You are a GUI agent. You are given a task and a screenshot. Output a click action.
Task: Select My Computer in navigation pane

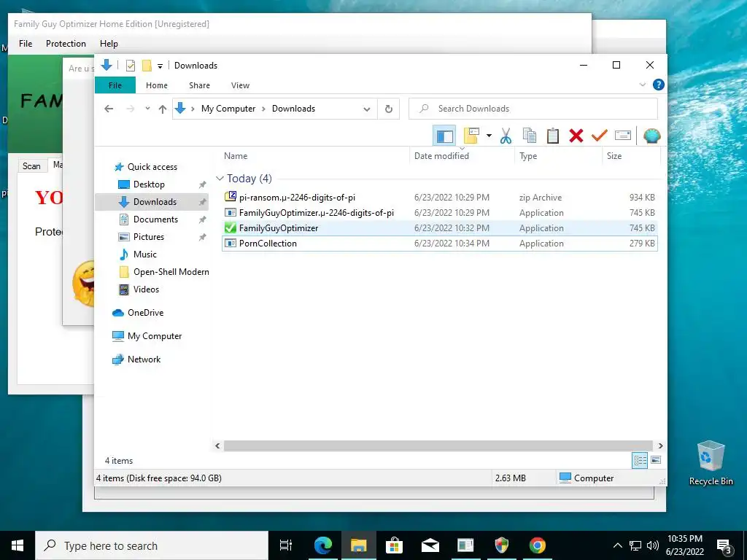(155, 336)
